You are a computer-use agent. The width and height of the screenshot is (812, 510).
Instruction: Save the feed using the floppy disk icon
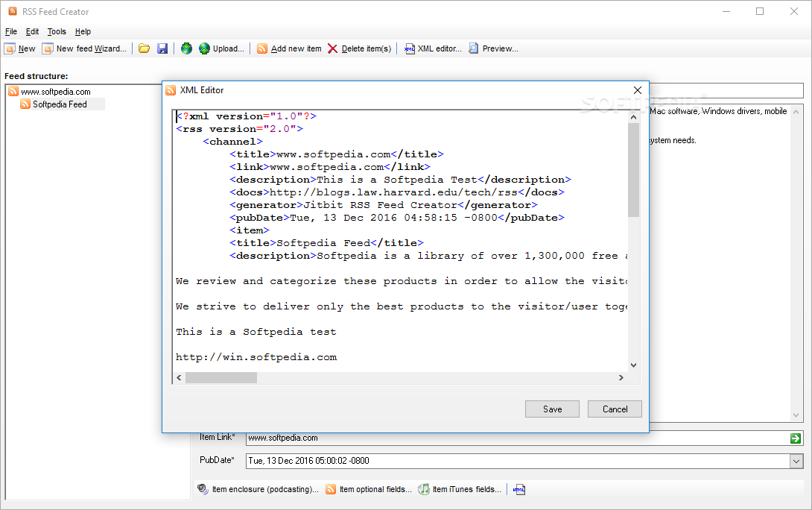(162, 48)
